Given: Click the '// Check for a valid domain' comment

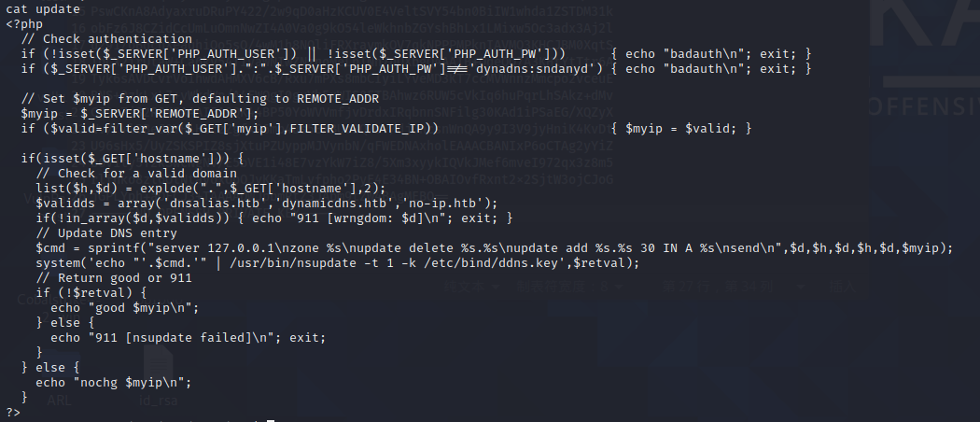Looking at the screenshot, I should pos(136,173).
